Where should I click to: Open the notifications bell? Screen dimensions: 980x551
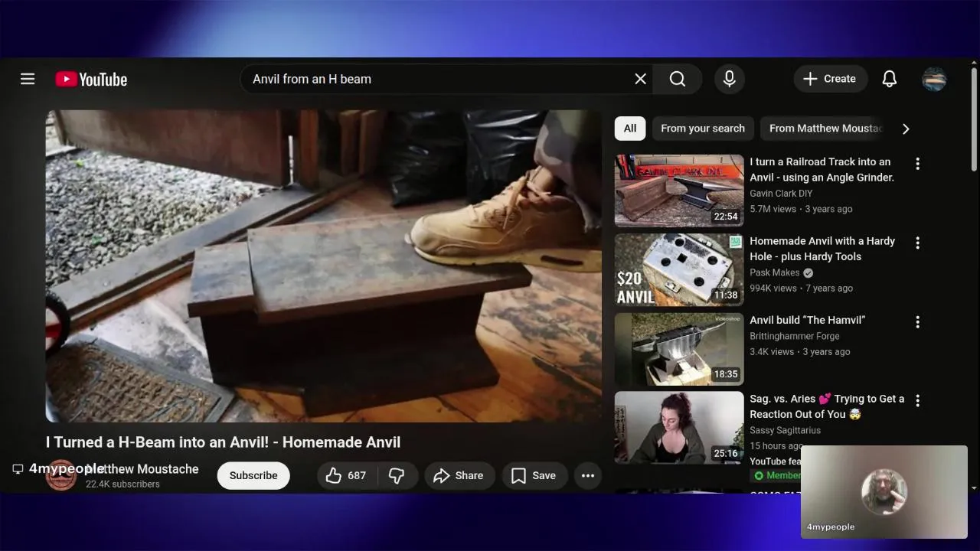(x=889, y=79)
